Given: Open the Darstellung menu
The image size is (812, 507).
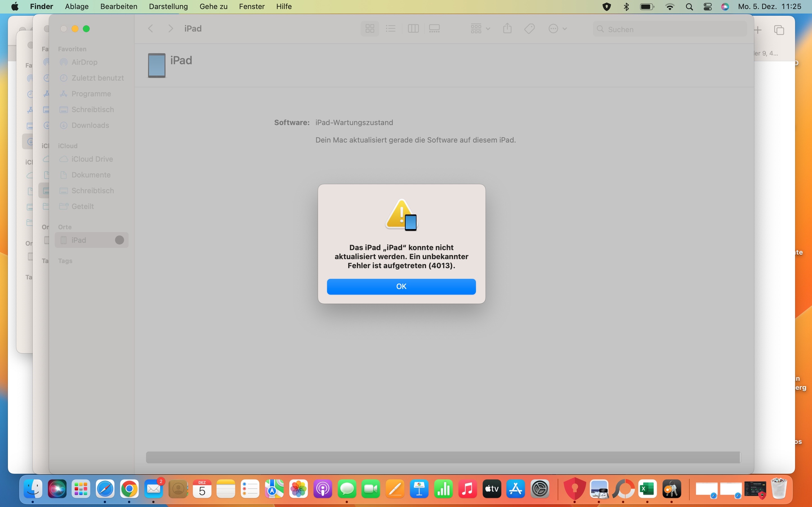Looking at the screenshot, I should (168, 7).
